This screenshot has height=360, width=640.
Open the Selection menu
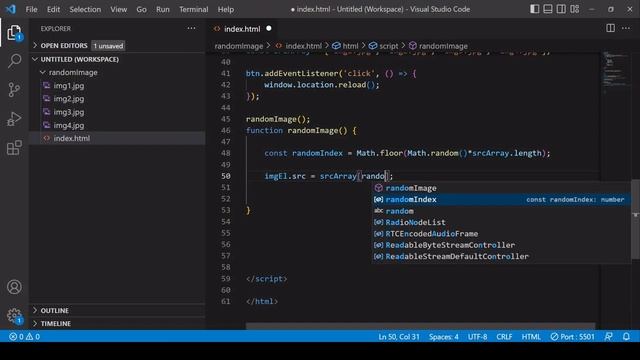pos(85,9)
